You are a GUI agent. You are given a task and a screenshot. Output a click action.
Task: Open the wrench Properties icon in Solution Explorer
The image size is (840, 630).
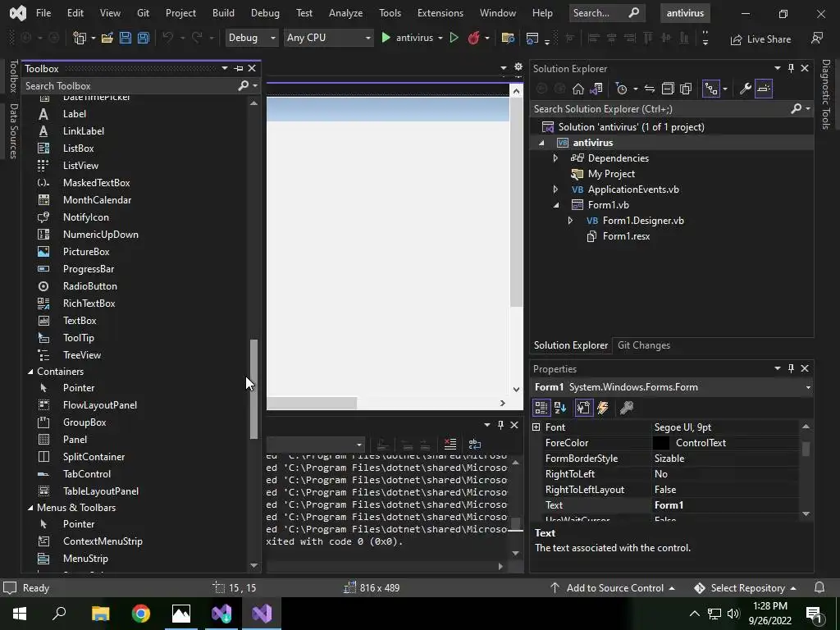745,89
